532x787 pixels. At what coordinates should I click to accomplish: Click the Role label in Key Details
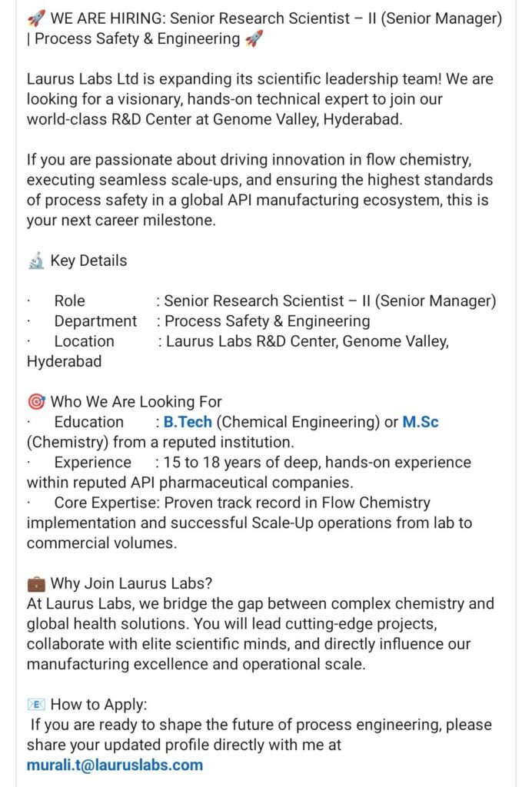(x=70, y=301)
